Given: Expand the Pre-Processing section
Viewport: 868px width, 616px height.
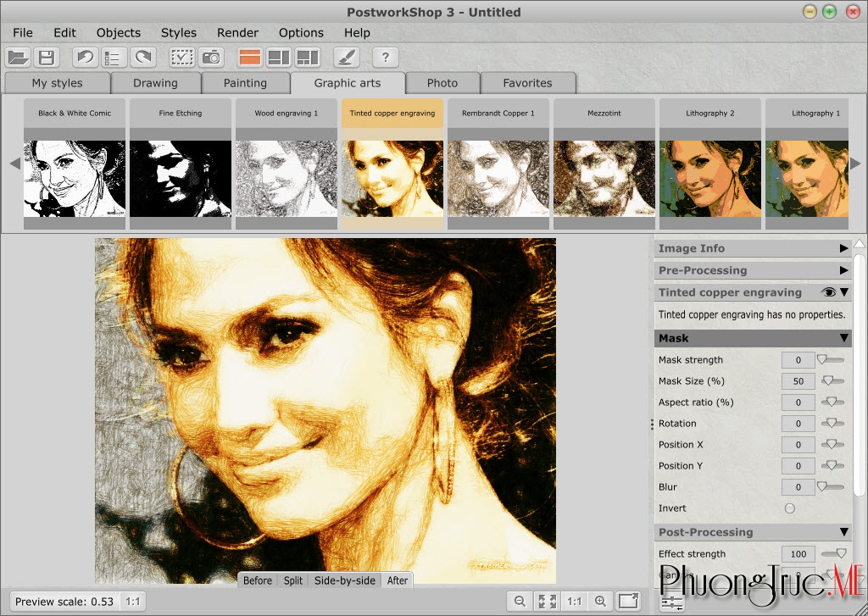Looking at the screenshot, I should point(843,270).
